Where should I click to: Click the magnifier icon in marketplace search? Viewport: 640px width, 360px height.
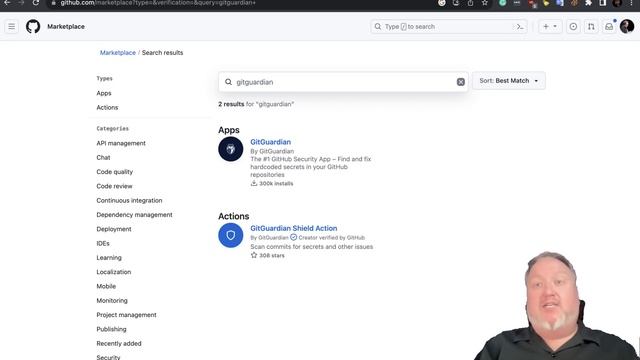229,82
